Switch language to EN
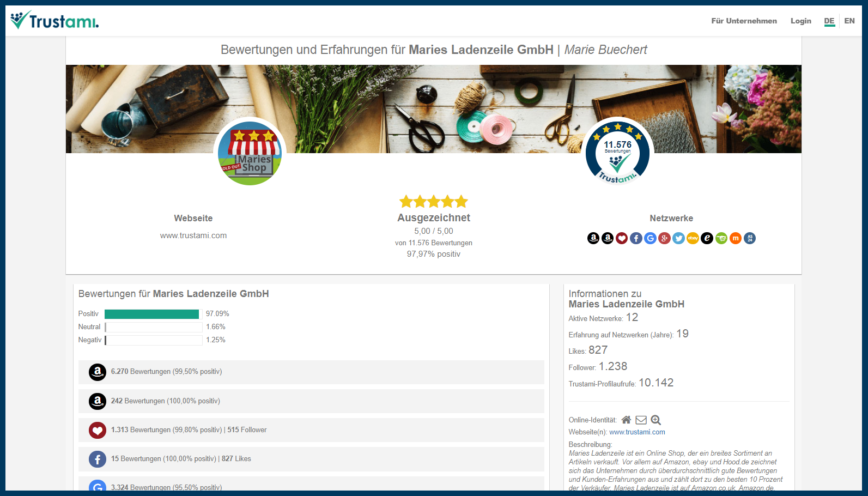Screen dimensions: 868x496 (x=849, y=21)
